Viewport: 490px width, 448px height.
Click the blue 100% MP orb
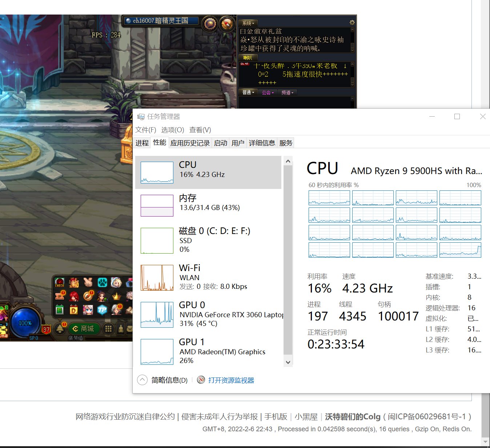pos(25,323)
